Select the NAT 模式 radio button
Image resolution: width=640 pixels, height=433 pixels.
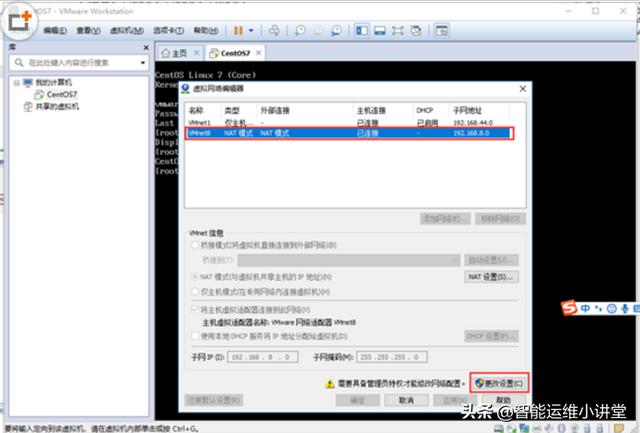tap(195, 277)
